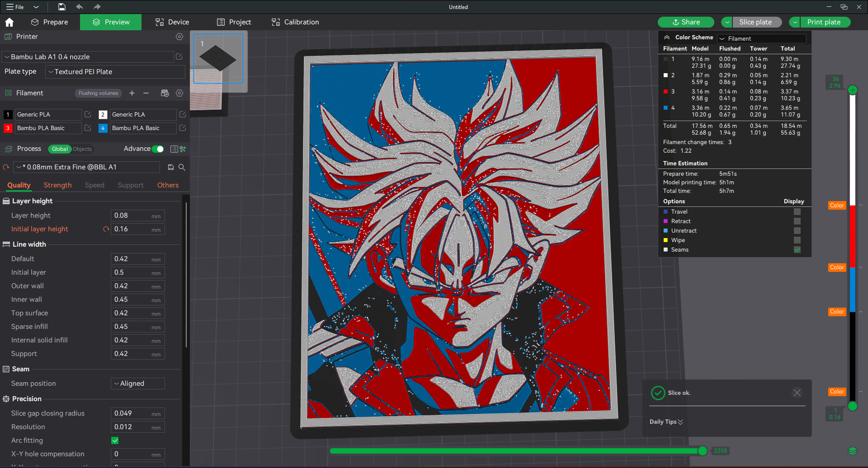Open Slice plate dropdown arrow
Viewport: 868px width, 468px height.
pyautogui.click(x=727, y=22)
